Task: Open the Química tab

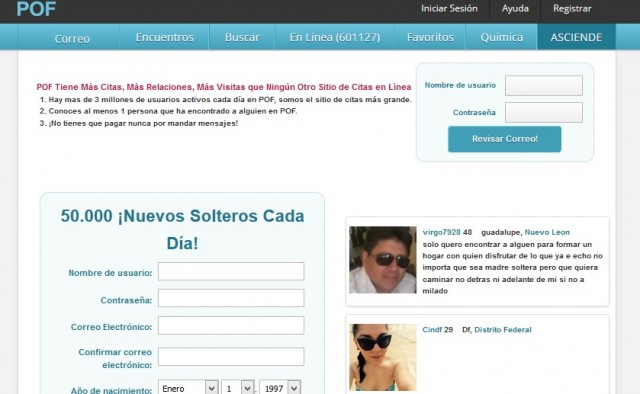Action: [x=501, y=37]
